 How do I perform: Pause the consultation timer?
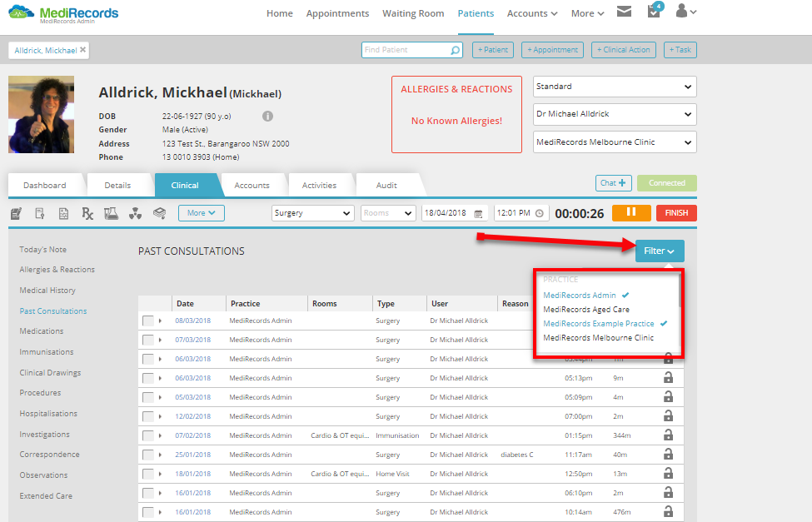[631, 213]
